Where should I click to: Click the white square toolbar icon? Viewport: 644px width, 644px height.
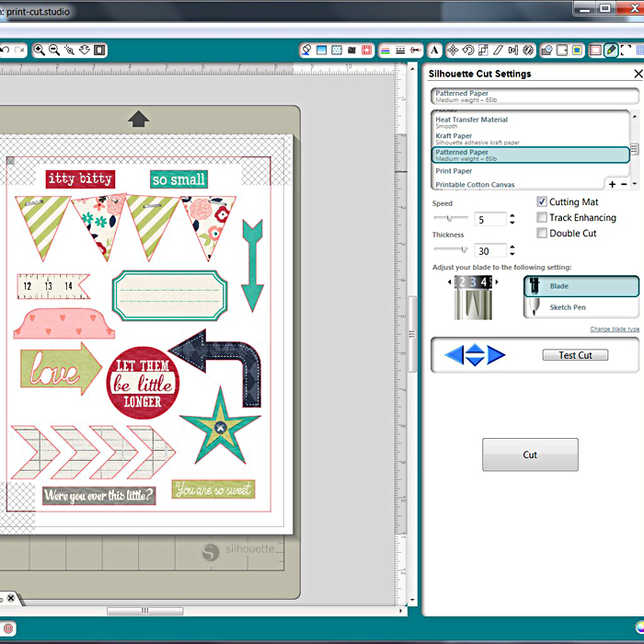tap(562, 50)
